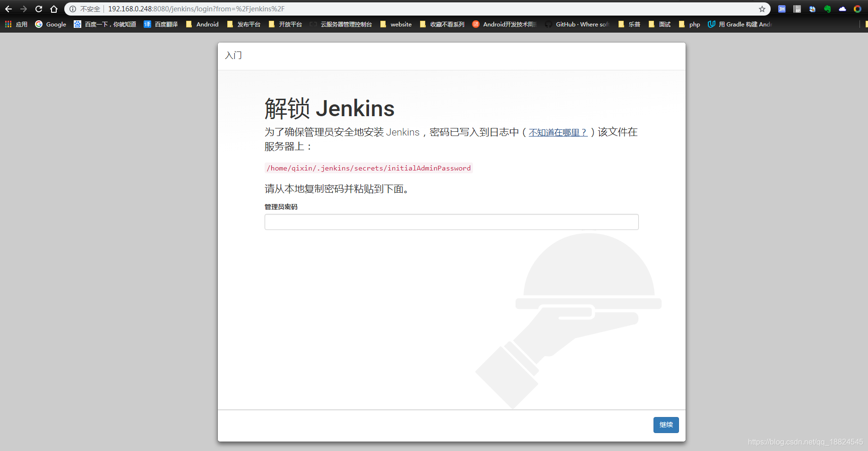Open the cloud extension icon
The height and width of the screenshot is (451, 868).
pos(842,9)
